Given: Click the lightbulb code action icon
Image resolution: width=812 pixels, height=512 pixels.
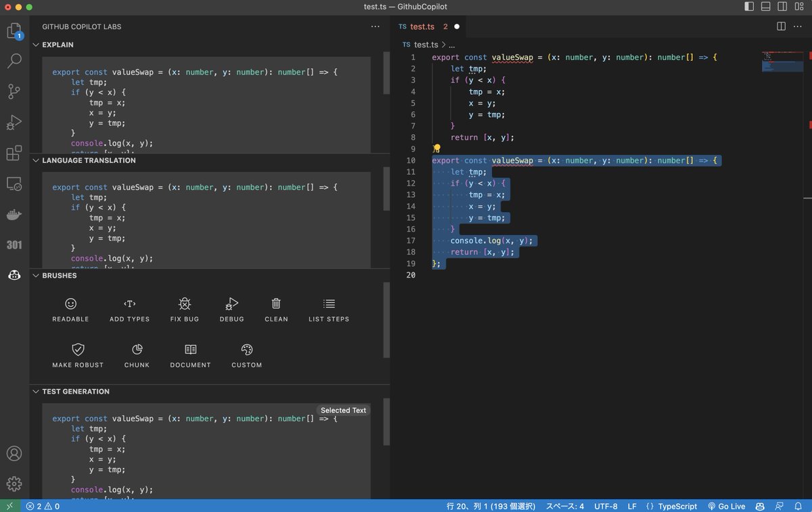Looking at the screenshot, I should (x=436, y=148).
